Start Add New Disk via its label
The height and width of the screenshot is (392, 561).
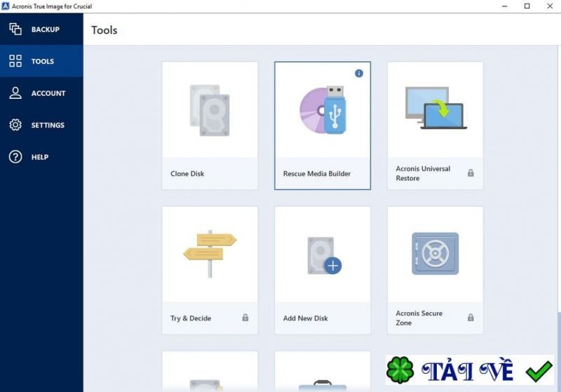(305, 318)
